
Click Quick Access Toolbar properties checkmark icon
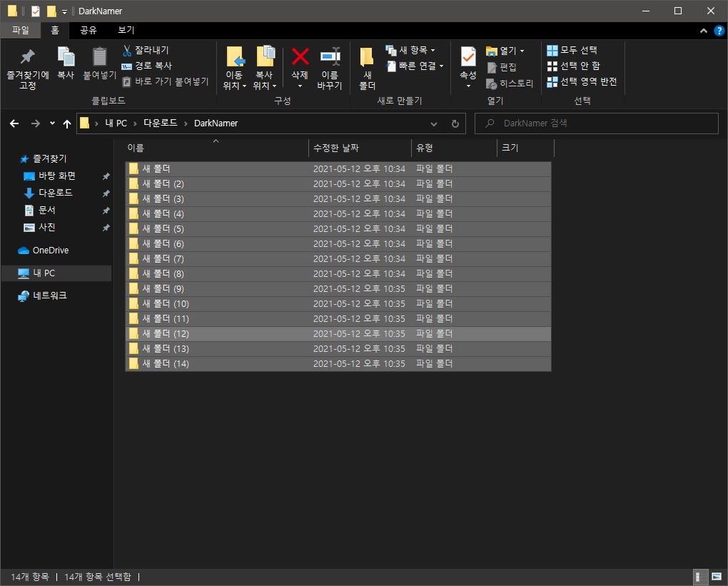[x=35, y=11]
